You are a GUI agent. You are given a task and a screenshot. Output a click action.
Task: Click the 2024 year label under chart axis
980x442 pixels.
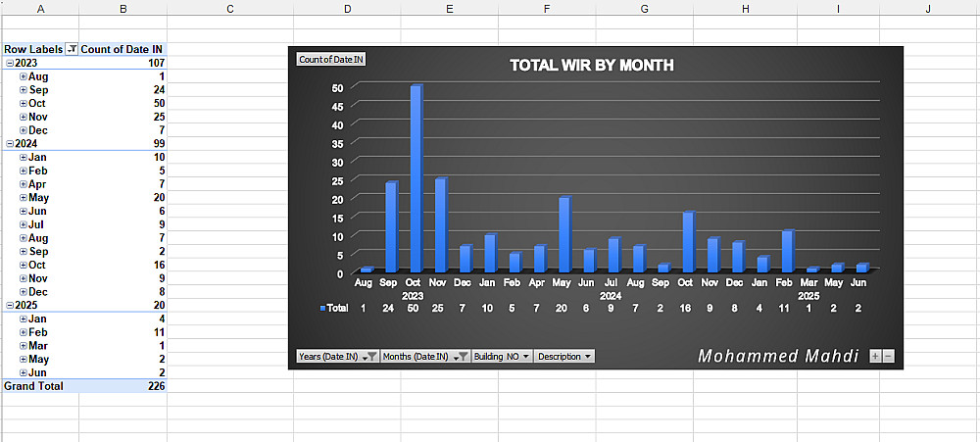[x=610, y=296]
